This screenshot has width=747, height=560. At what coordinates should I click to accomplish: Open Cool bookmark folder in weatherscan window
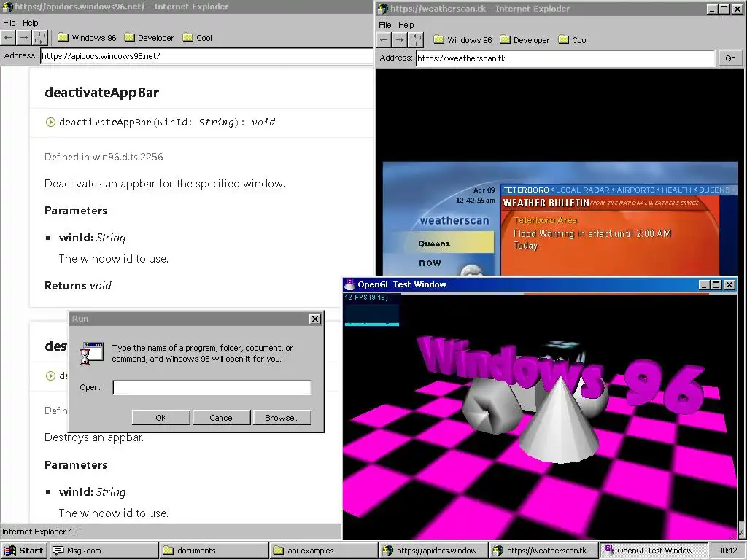(x=573, y=40)
